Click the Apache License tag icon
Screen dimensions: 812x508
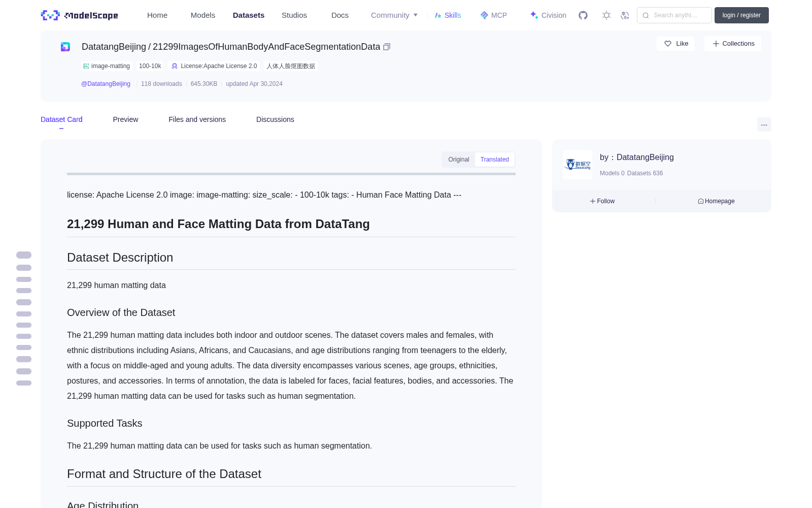click(x=175, y=66)
